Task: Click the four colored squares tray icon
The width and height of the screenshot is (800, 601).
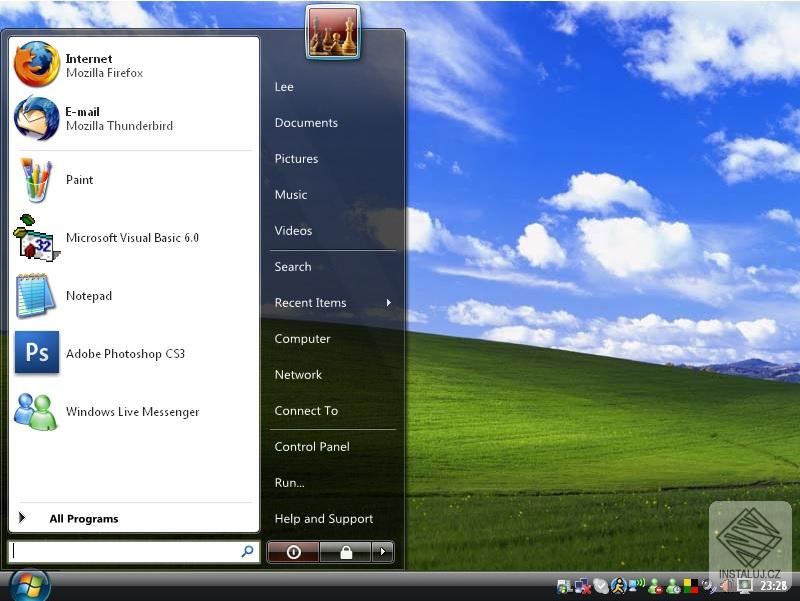Action: 691,586
